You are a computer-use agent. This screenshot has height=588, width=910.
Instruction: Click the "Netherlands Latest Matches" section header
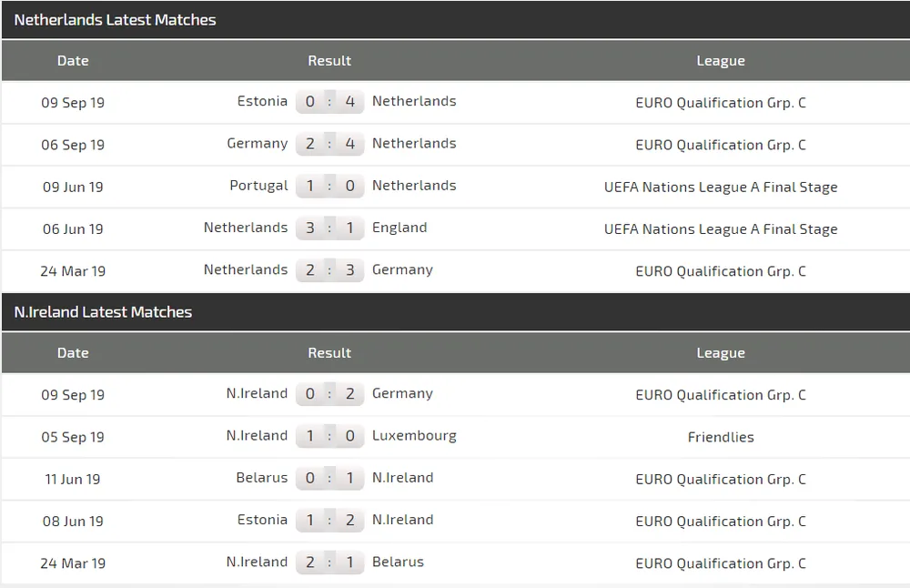(116, 20)
